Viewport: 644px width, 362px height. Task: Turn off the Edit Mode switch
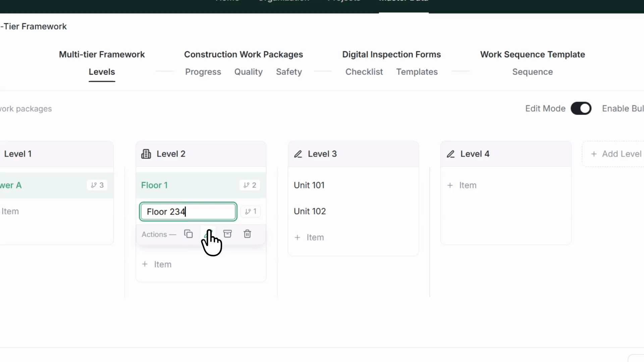tap(581, 109)
